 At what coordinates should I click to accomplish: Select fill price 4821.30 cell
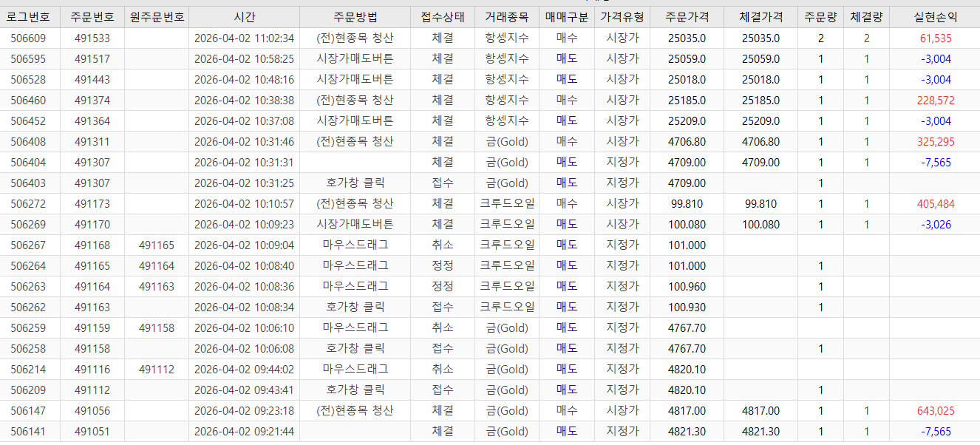[x=760, y=432]
